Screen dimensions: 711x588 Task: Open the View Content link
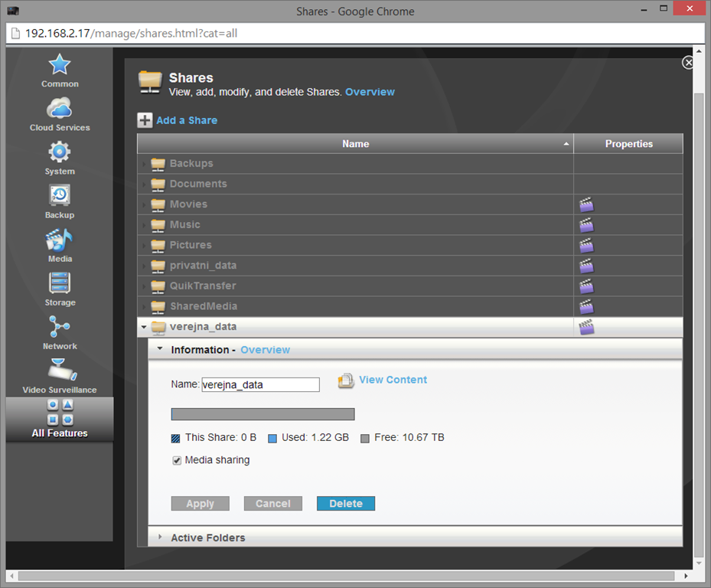click(x=393, y=380)
